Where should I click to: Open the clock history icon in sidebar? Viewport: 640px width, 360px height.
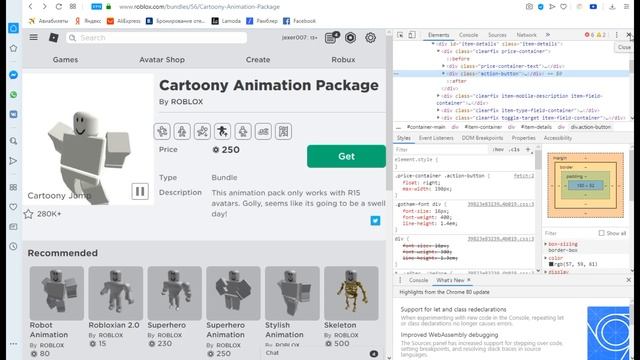click(13, 246)
